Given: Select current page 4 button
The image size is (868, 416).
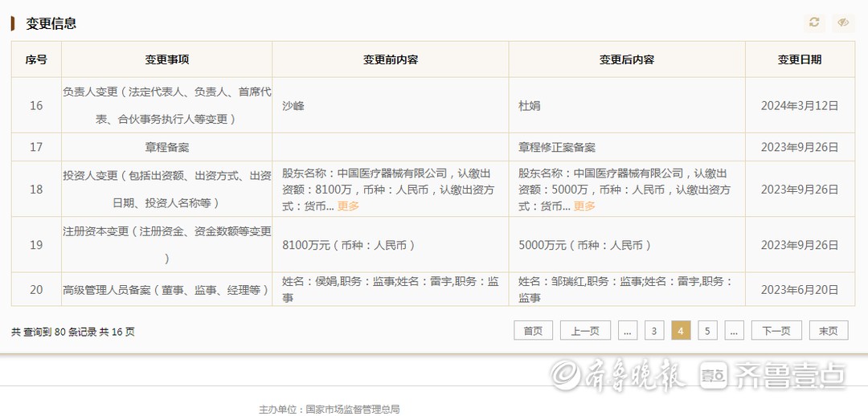Looking at the screenshot, I should click(x=681, y=331).
